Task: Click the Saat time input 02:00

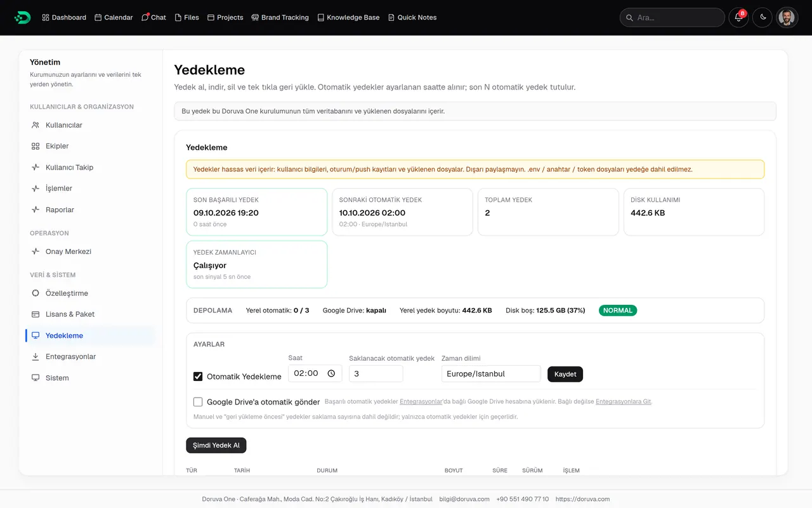Action: pyautogui.click(x=315, y=373)
